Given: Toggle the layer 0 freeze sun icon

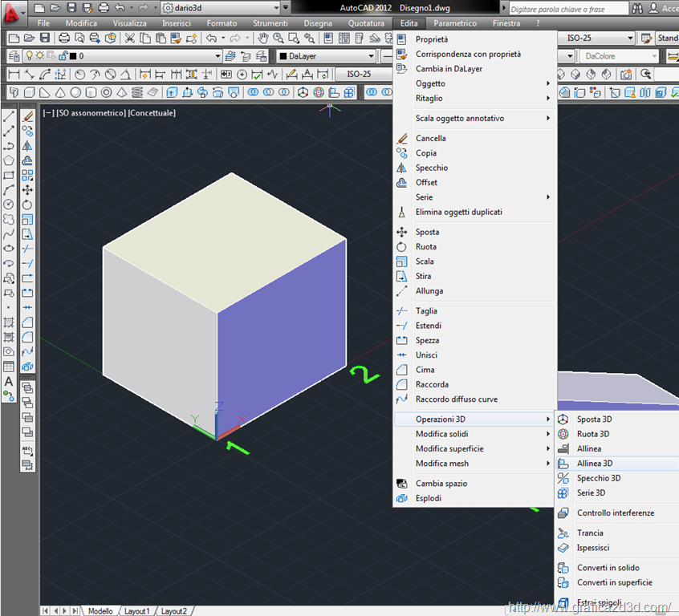Looking at the screenshot, I should tap(39, 56).
